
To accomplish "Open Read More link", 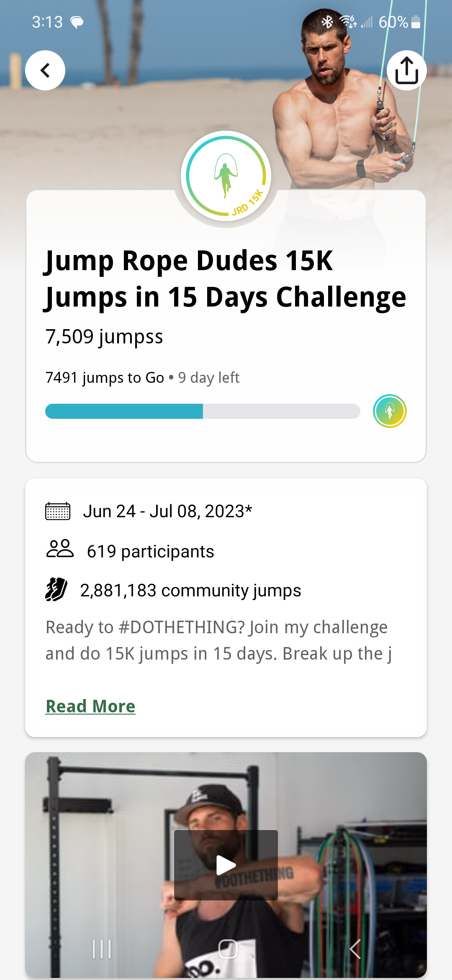I will tap(90, 706).
